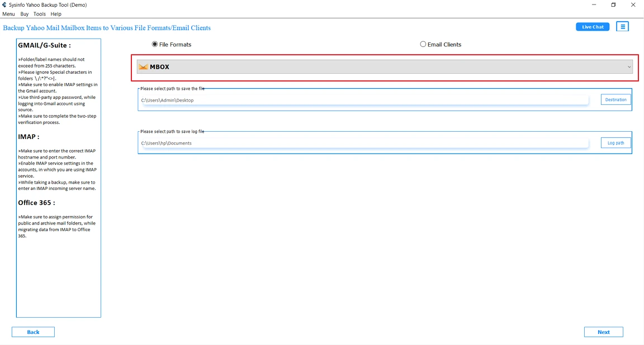Click the hamburger menu icon beside Live Chat

[x=623, y=27]
